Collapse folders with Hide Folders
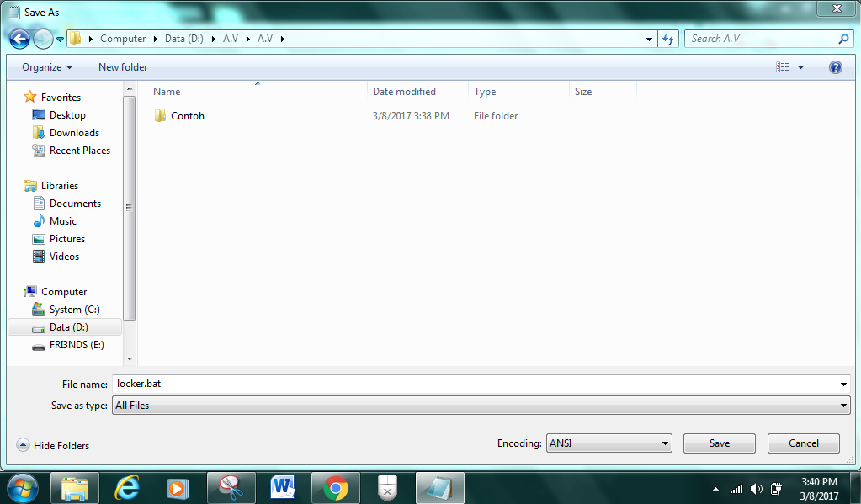Image resolution: width=861 pixels, height=504 pixels. pos(53,445)
